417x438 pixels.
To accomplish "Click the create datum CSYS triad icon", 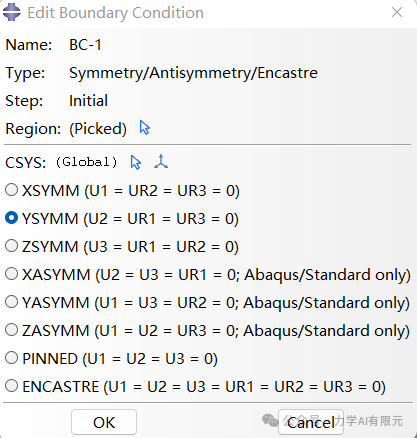I will [161, 162].
